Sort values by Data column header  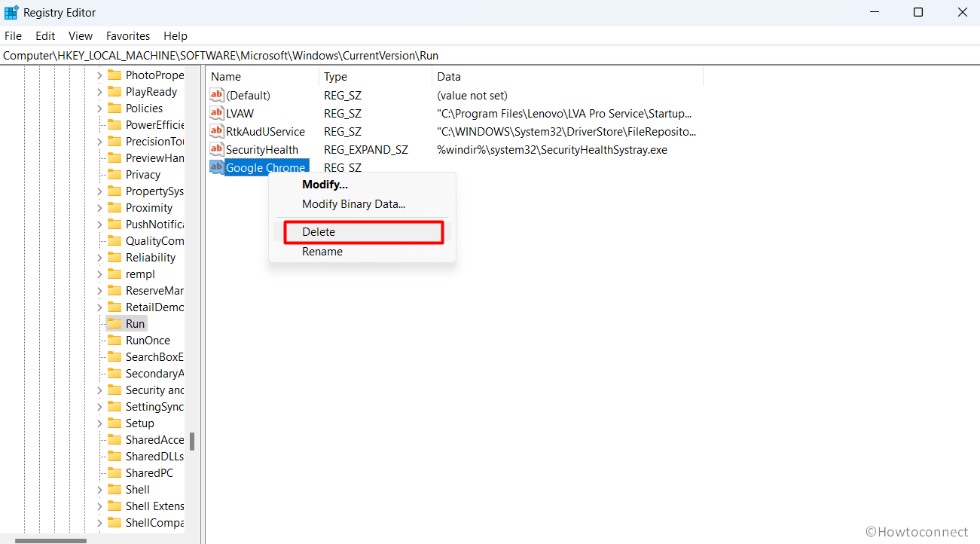tap(567, 77)
